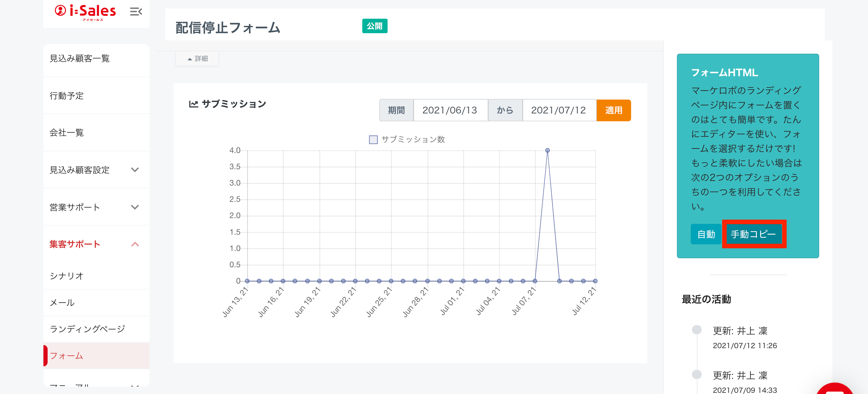Click the 自動 button
The width and height of the screenshot is (868, 394).
(706, 234)
